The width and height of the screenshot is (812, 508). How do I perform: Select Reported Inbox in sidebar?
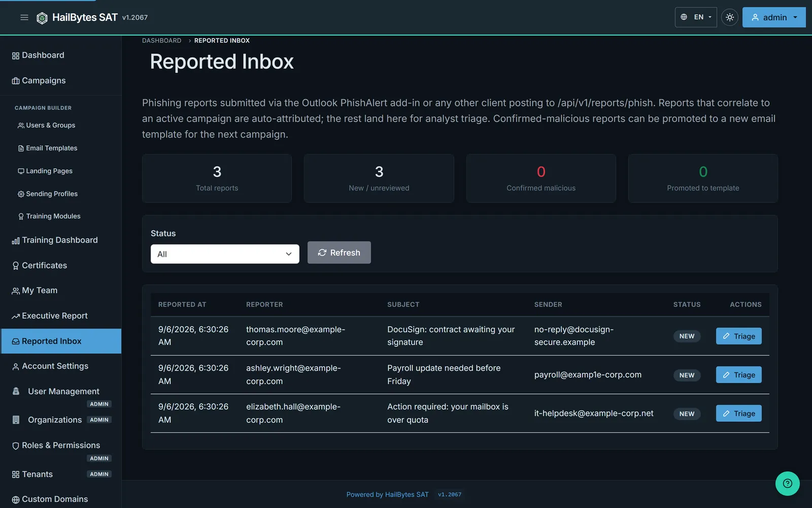(61, 341)
